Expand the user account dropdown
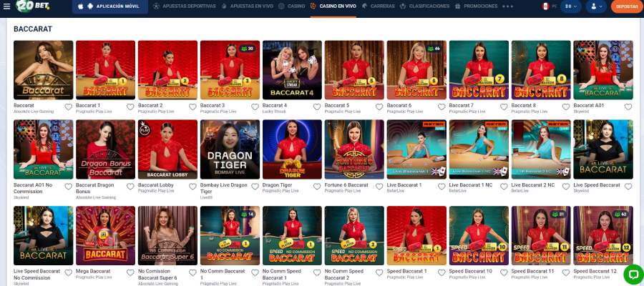Screen dimensions: 644x286 click(595, 6)
